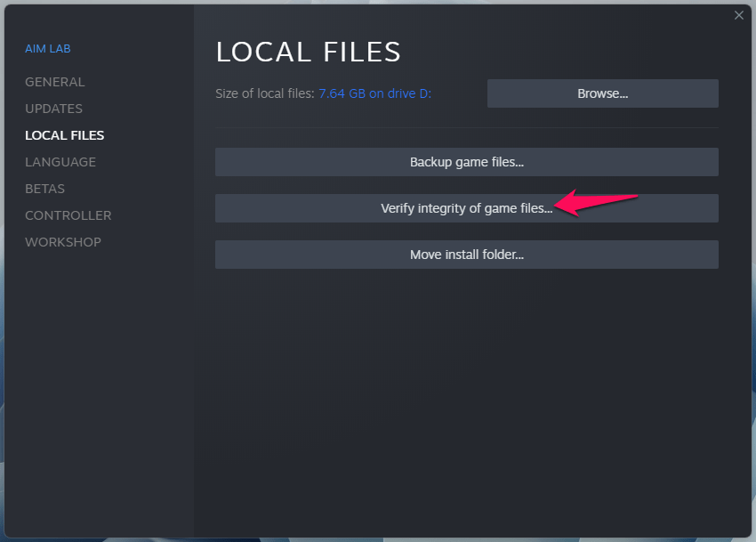Close the properties dialog
Viewport: 756px width, 542px height.
click(x=739, y=15)
